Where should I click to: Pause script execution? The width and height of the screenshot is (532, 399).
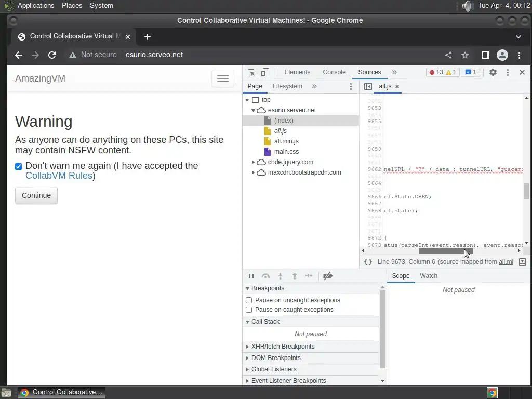(251, 276)
